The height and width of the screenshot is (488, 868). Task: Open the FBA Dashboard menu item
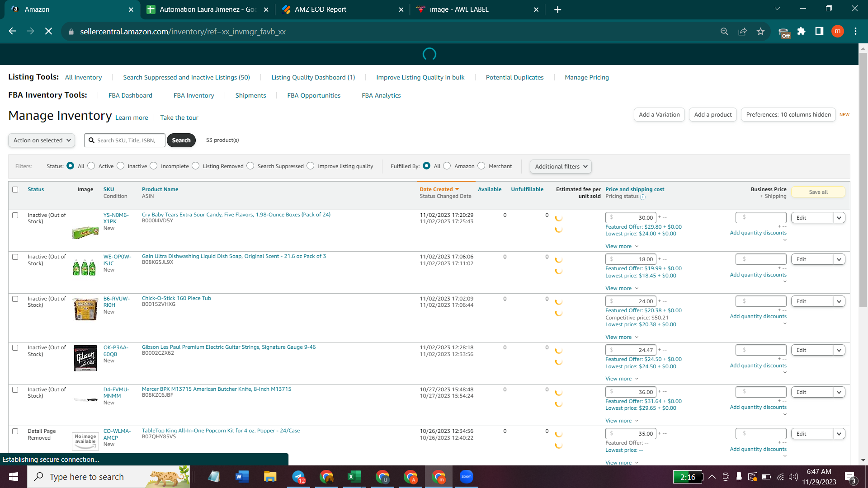click(130, 95)
